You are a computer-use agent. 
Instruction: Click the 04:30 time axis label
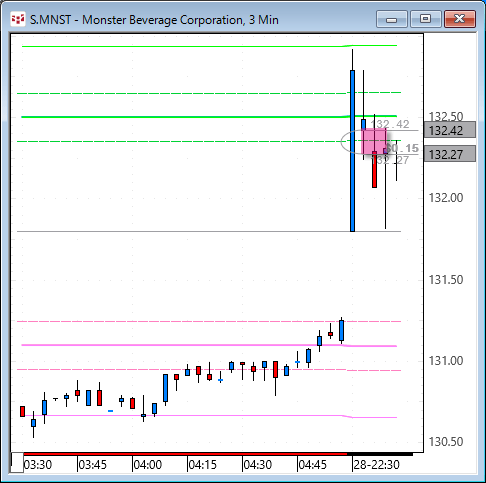pos(258,464)
